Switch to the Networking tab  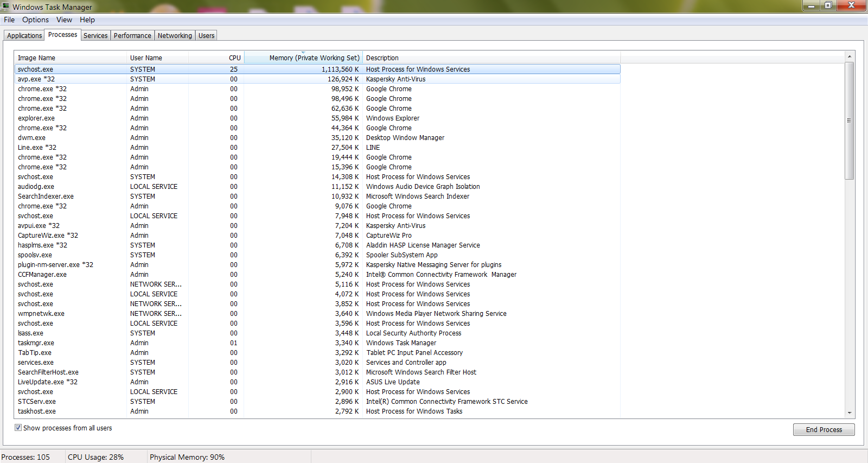click(175, 35)
